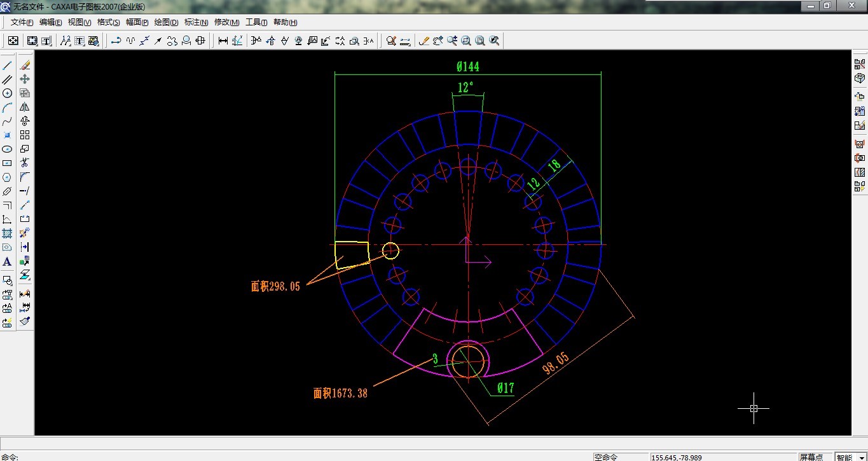Click the 面积1673.38 annotation in drawing
Image resolution: width=868 pixels, height=461 pixels.
click(340, 394)
